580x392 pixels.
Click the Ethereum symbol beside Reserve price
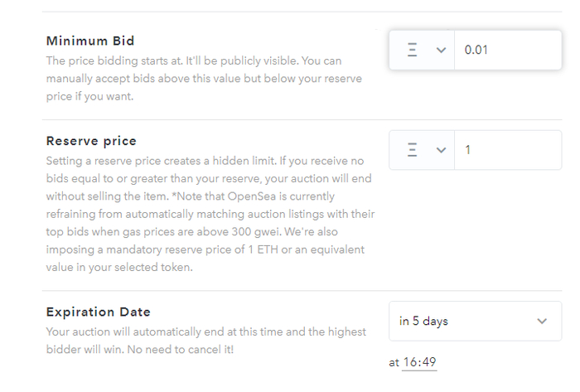pos(412,150)
